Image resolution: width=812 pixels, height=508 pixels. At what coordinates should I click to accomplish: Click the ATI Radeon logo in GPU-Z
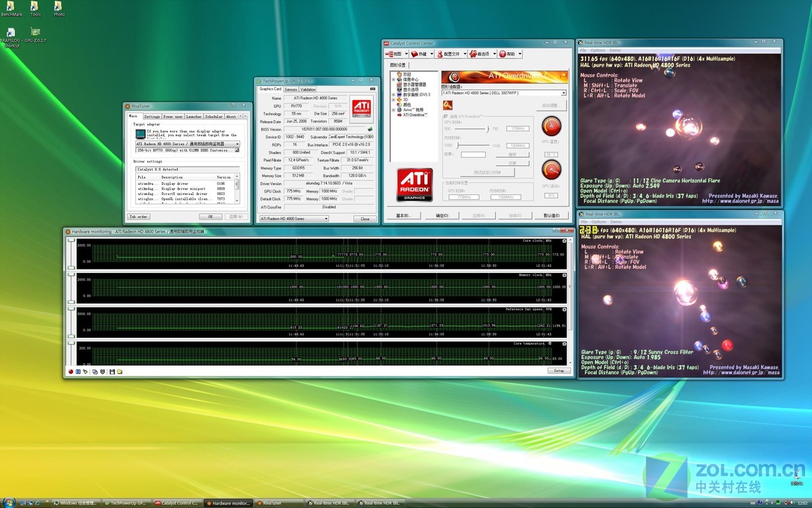(361, 108)
